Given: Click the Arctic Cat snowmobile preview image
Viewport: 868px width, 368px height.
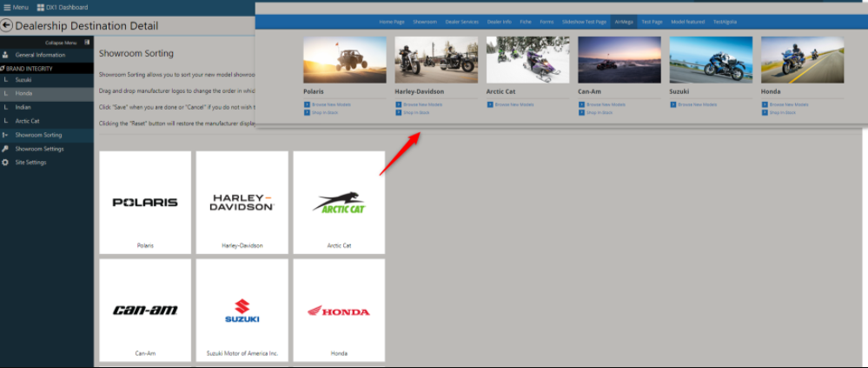Looking at the screenshot, I should pos(527,60).
